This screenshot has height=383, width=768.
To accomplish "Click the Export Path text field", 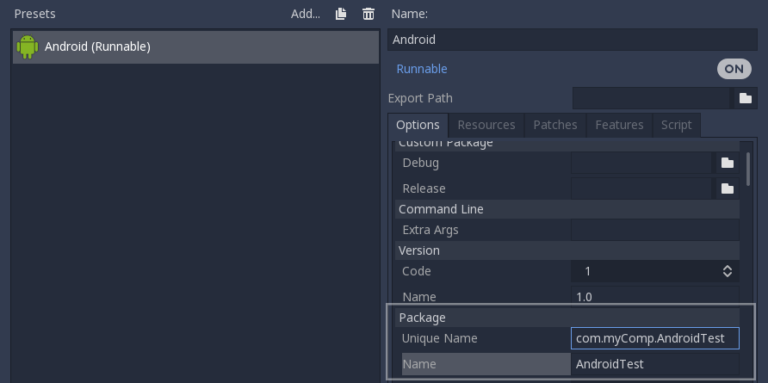I will click(651, 98).
